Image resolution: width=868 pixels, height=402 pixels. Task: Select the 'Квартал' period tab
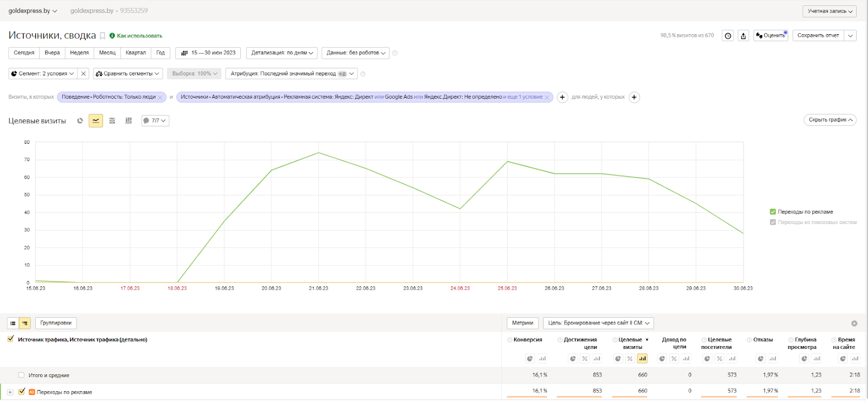[136, 53]
